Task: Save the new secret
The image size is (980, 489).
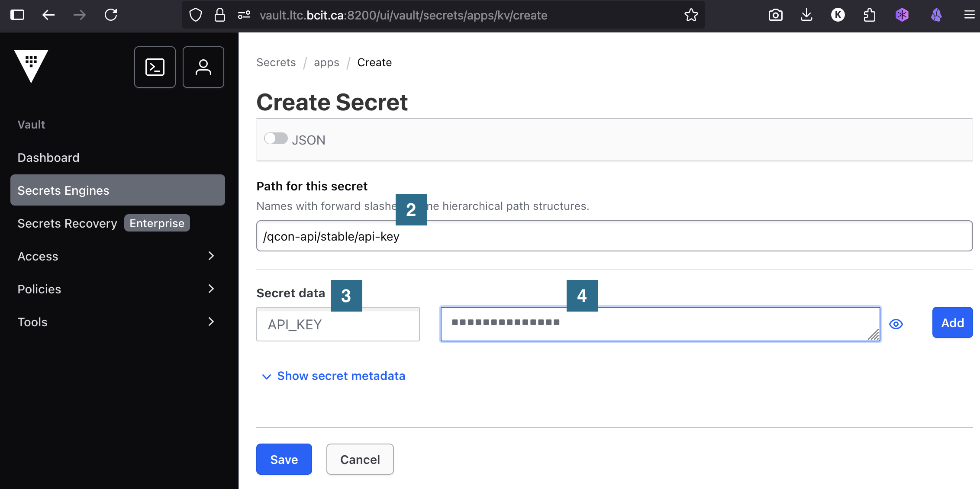Action: pos(284,459)
